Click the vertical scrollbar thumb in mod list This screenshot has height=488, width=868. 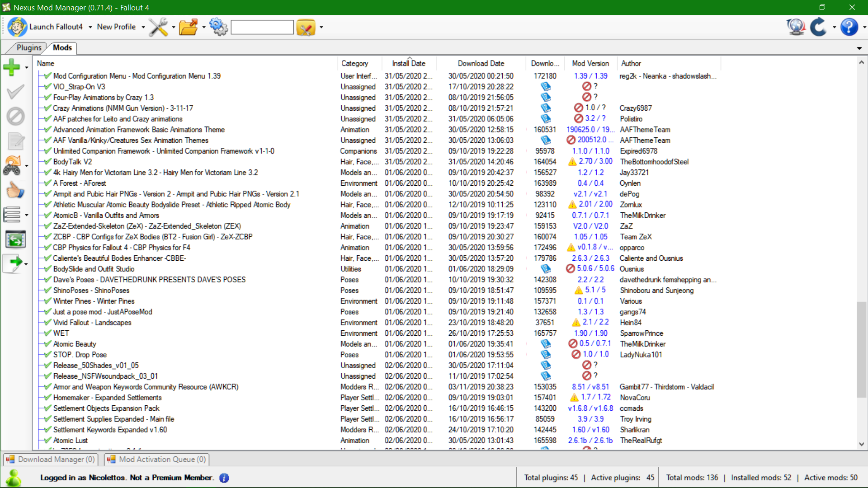(862, 350)
